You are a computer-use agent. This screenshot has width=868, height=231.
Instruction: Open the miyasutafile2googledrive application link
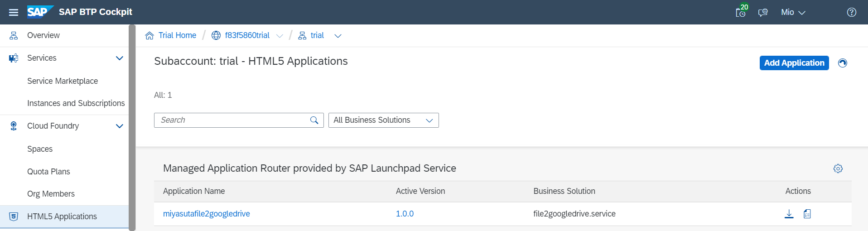point(207,214)
